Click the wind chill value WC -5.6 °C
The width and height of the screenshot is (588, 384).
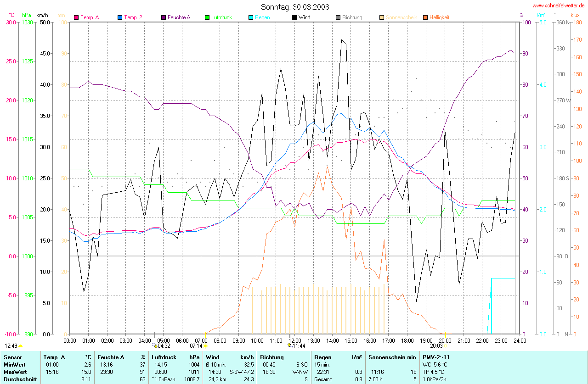pos(435,364)
